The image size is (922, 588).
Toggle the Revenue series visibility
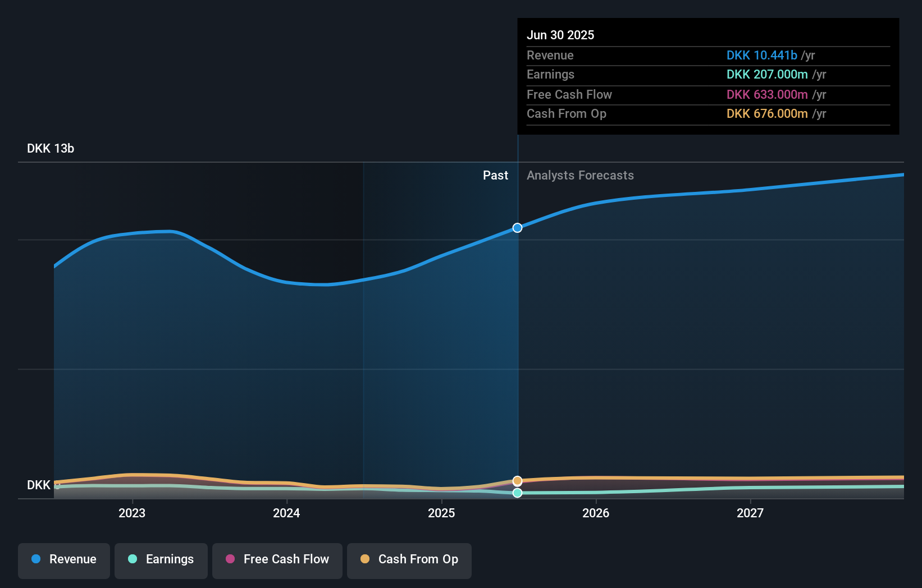click(63, 559)
